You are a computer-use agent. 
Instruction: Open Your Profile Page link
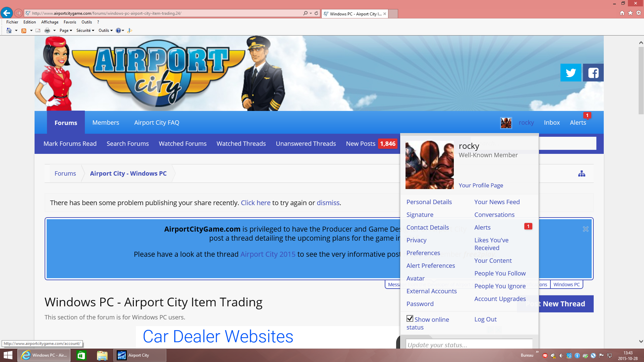(481, 185)
